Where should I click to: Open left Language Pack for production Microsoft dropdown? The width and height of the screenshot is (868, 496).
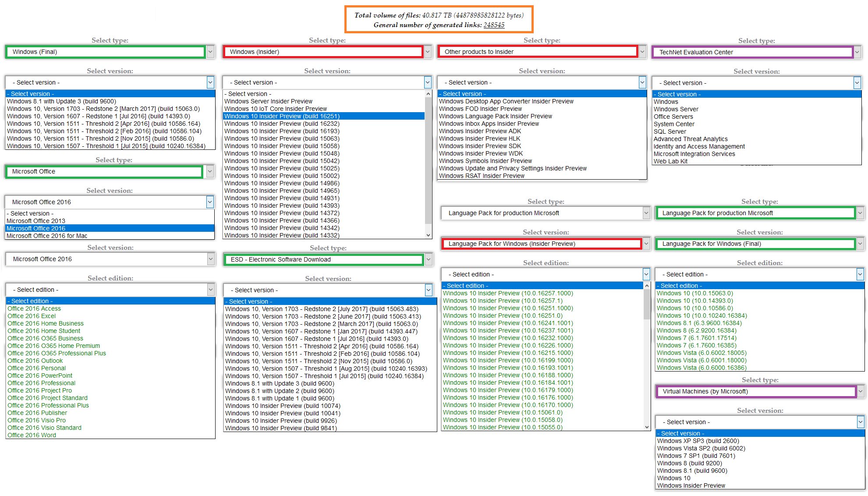(x=546, y=213)
